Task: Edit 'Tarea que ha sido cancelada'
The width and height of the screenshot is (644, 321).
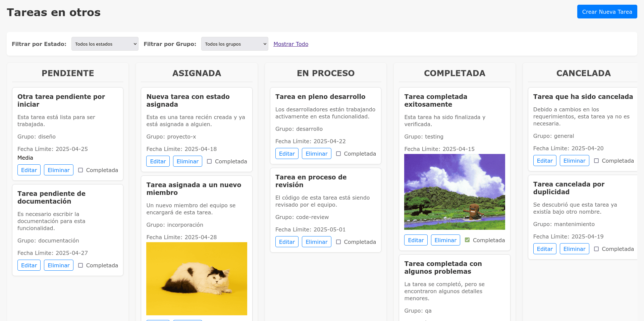Action: tap(544, 160)
